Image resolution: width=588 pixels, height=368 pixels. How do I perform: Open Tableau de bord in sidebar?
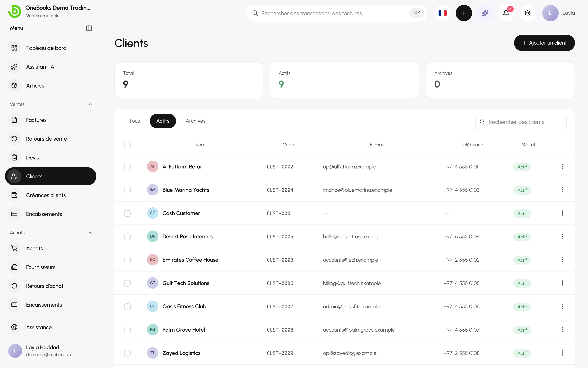pos(51,48)
